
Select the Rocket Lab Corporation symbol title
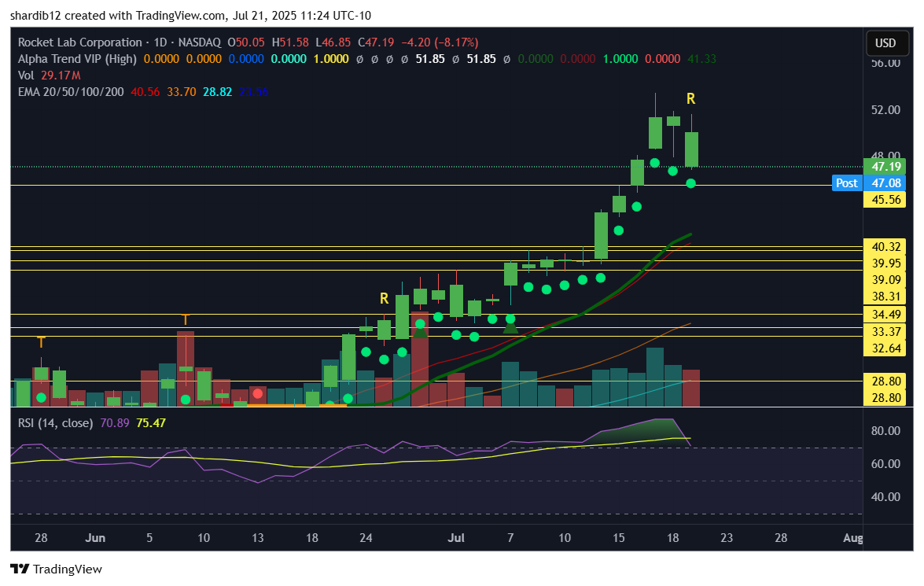pyautogui.click(x=80, y=42)
